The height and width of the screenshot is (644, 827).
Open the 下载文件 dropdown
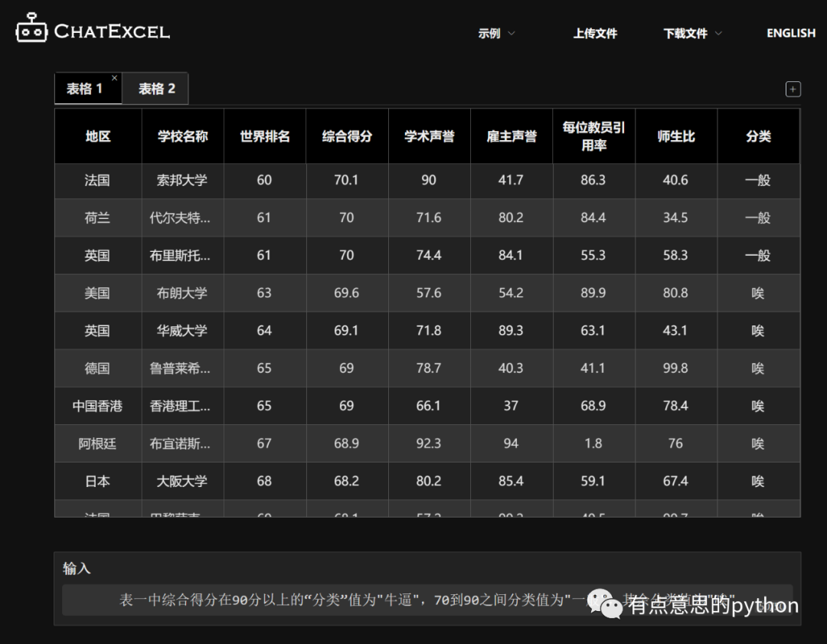click(x=692, y=34)
